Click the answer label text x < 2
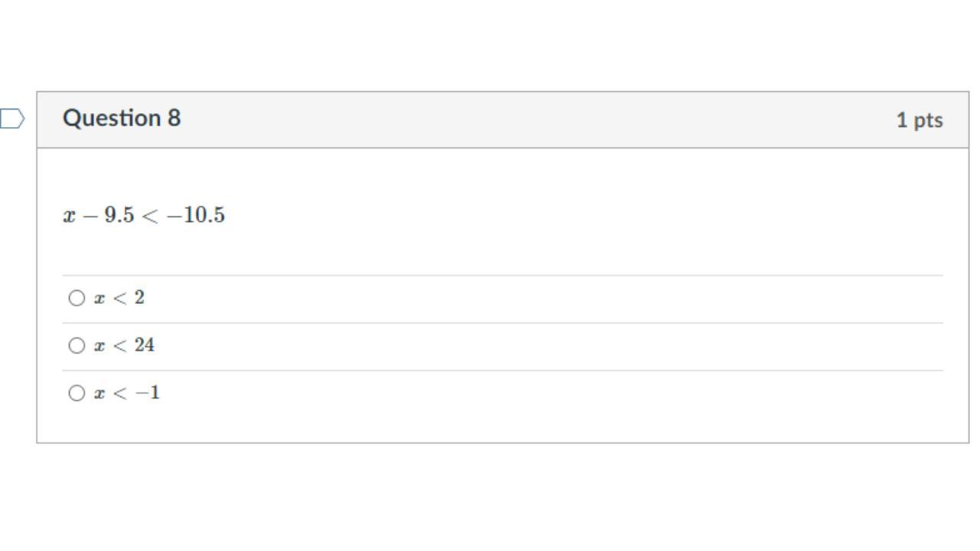The height and width of the screenshot is (551, 980). (x=119, y=298)
